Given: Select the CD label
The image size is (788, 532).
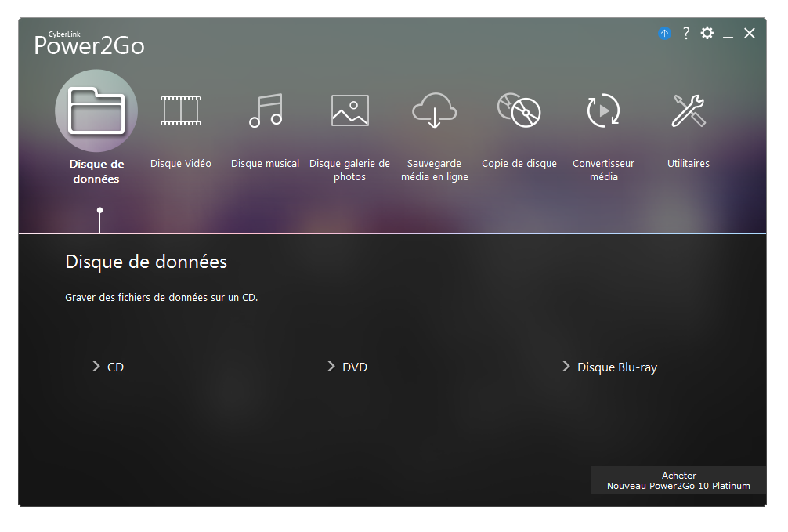Looking at the screenshot, I should coord(114,366).
